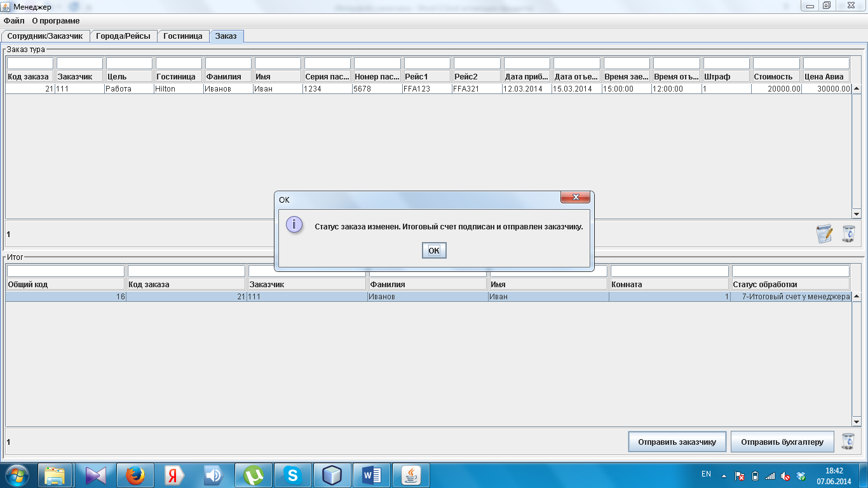Click the Рейс1 column header
The width and height of the screenshot is (868, 488).
pos(428,76)
